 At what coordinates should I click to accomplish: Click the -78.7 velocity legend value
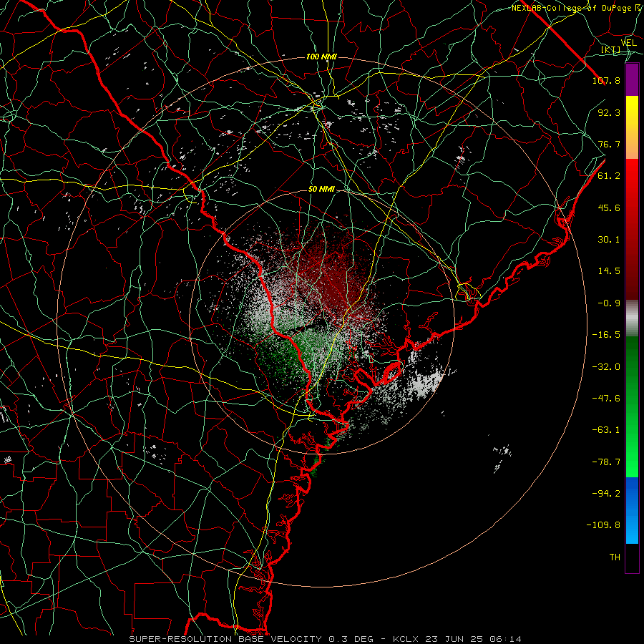pos(606,462)
